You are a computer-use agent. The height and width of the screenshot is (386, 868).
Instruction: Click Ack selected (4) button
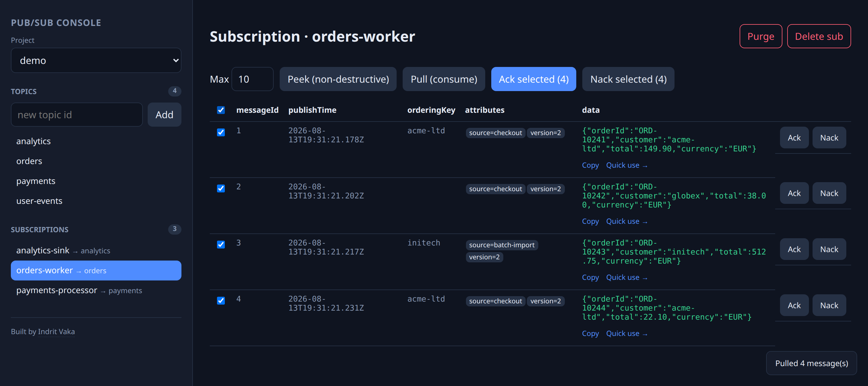(534, 79)
